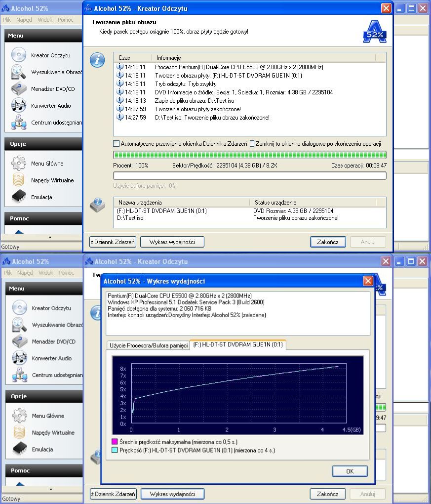Select 'Tworzenie obrazu płyty zakończone!' log entry
Viewport: 431px width, 504px height.
click(198, 109)
